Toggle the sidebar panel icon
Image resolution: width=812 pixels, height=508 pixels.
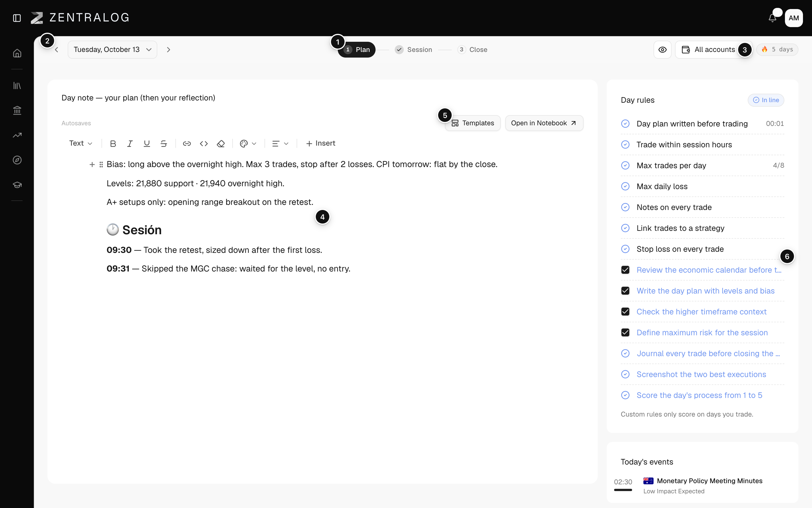pos(17,18)
